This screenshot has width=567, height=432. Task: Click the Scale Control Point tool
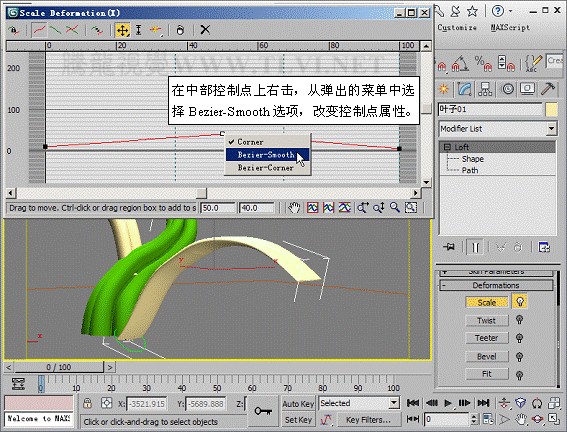[x=138, y=30]
